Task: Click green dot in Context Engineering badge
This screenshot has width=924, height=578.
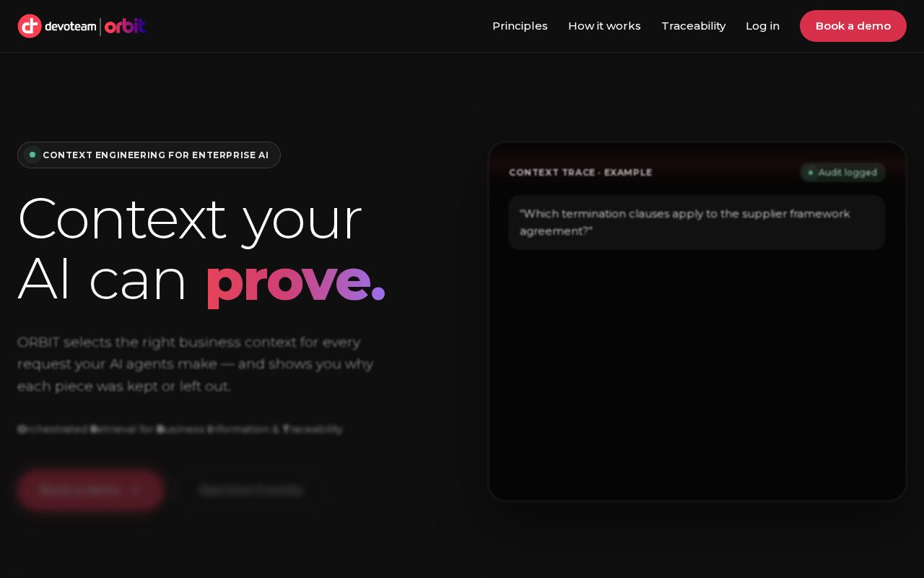Action: (x=32, y=155)
